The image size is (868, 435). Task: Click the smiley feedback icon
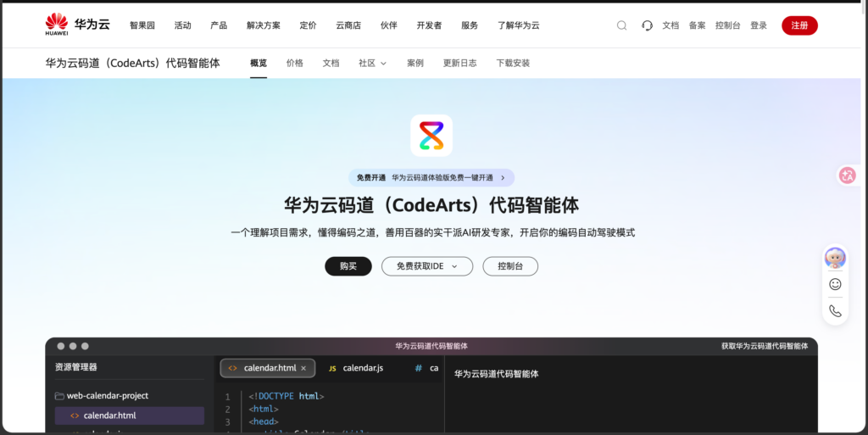point(835,284)
